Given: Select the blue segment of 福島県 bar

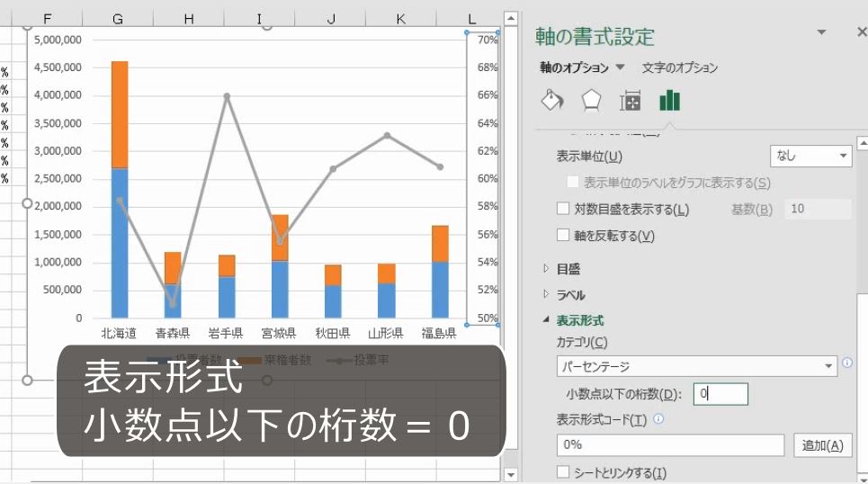Looking at the screenshot, I should (440, 290).
